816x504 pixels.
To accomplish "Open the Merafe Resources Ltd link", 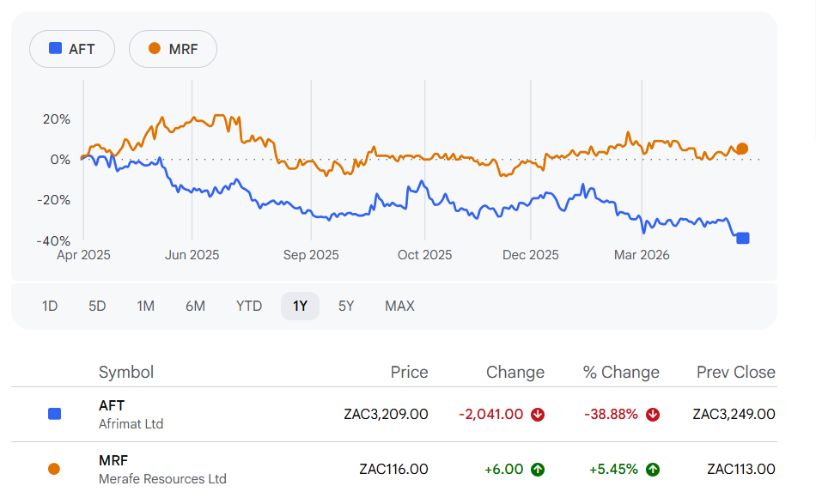I will [162, 478].
